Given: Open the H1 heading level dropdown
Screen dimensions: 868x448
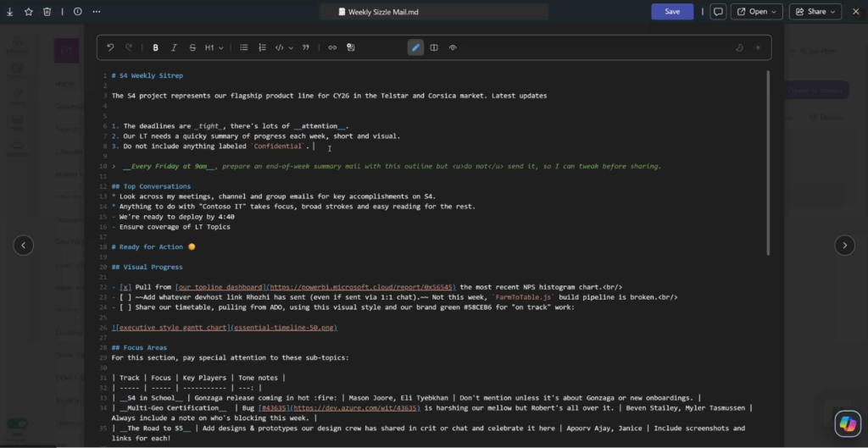Looking at the screenshot, I should pyautogui.click(x=214, y=47).
